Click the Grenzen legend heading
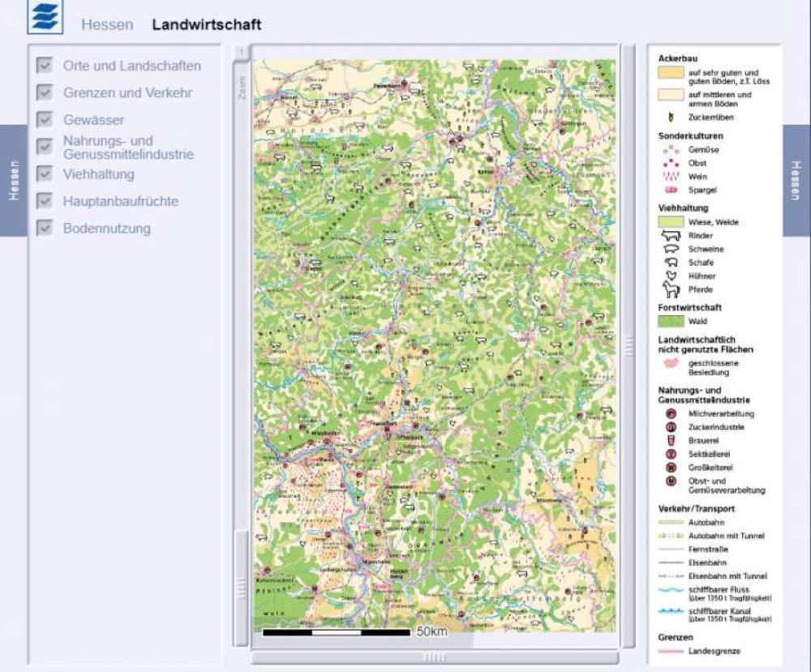 (x=676, y=637)
